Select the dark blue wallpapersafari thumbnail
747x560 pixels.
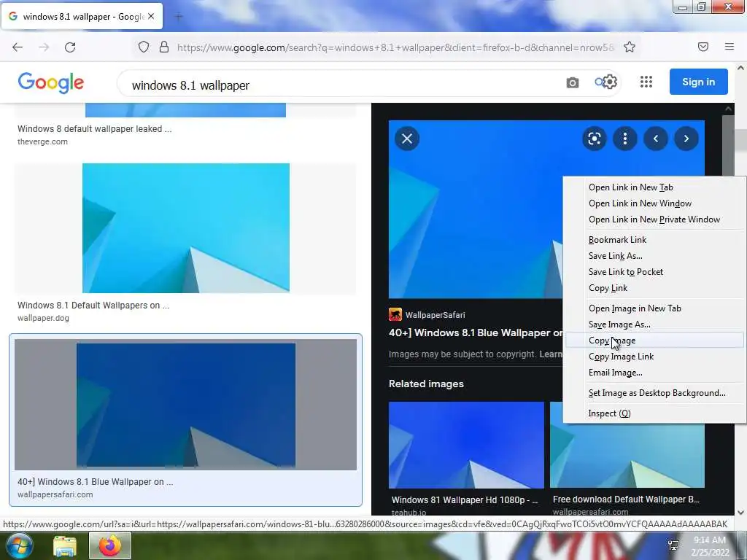pos(186,405)
